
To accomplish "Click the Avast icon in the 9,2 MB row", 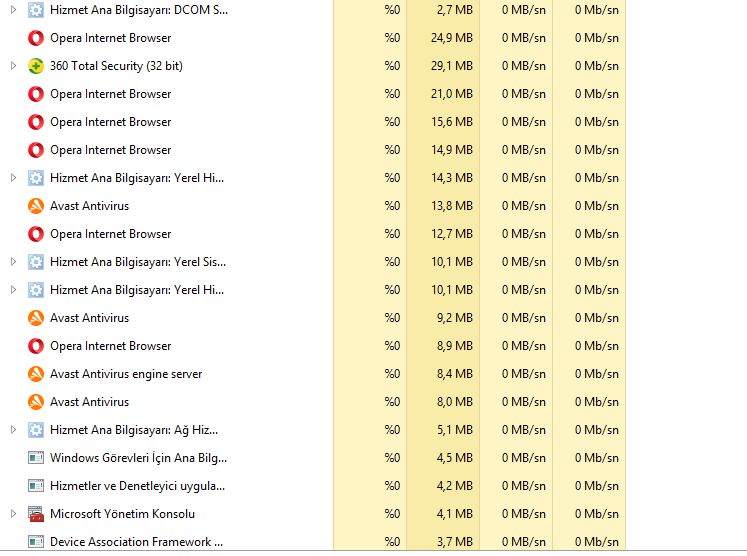I will pyautogui.click(x=36, y=318).
